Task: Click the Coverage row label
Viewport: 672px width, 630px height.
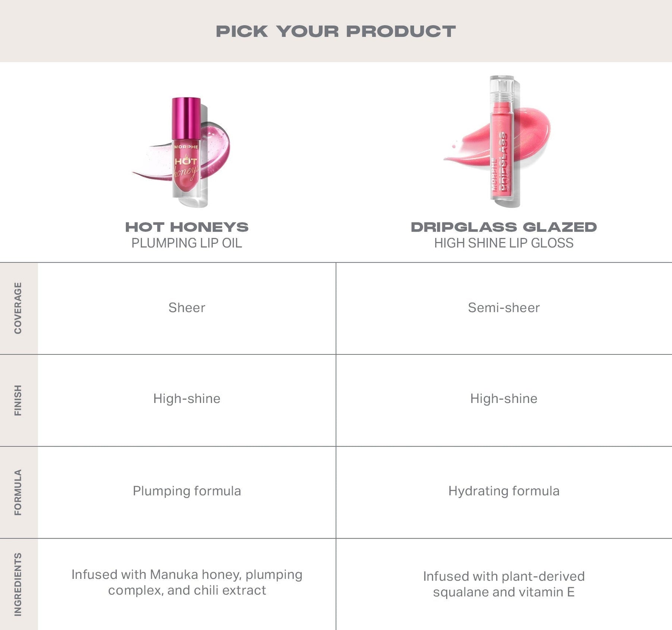Action: tap(18, 308)
